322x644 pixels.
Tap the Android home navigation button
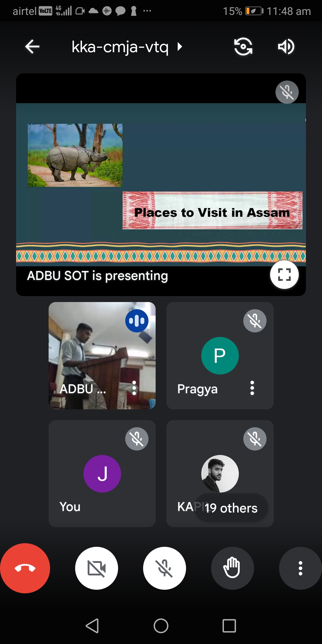click(x=161, y=626)
